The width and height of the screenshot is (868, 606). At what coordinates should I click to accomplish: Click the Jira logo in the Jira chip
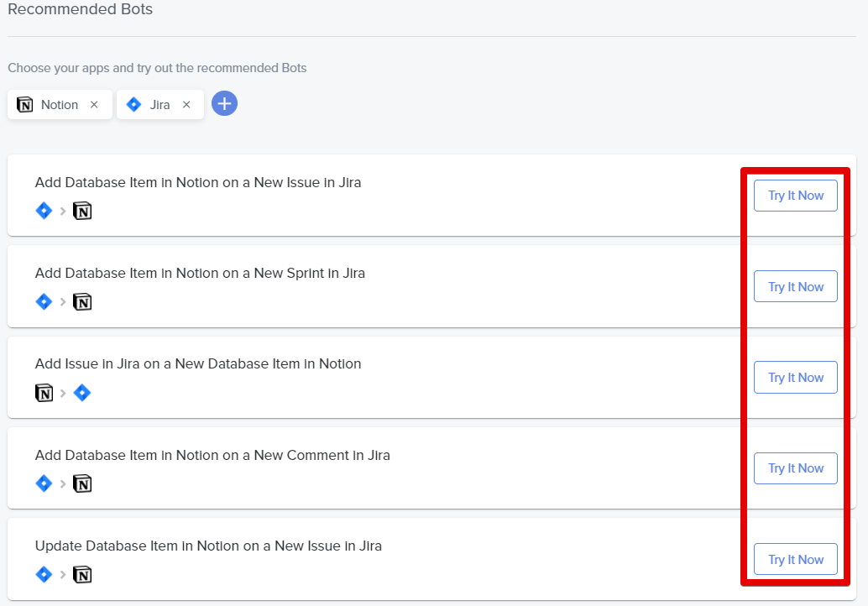tap(133, 105)
